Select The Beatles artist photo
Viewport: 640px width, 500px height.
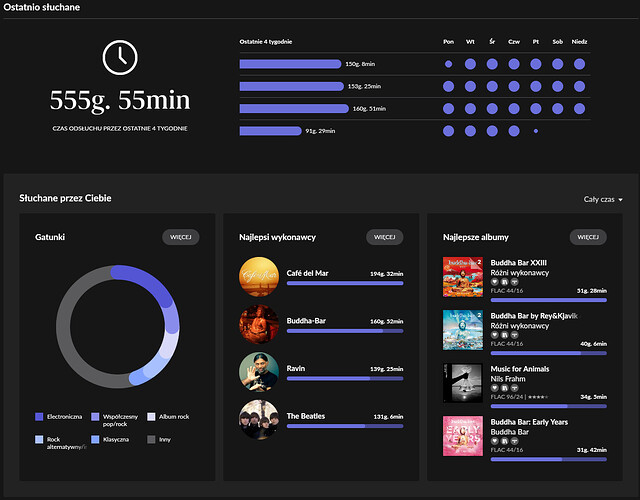point(259,420)
